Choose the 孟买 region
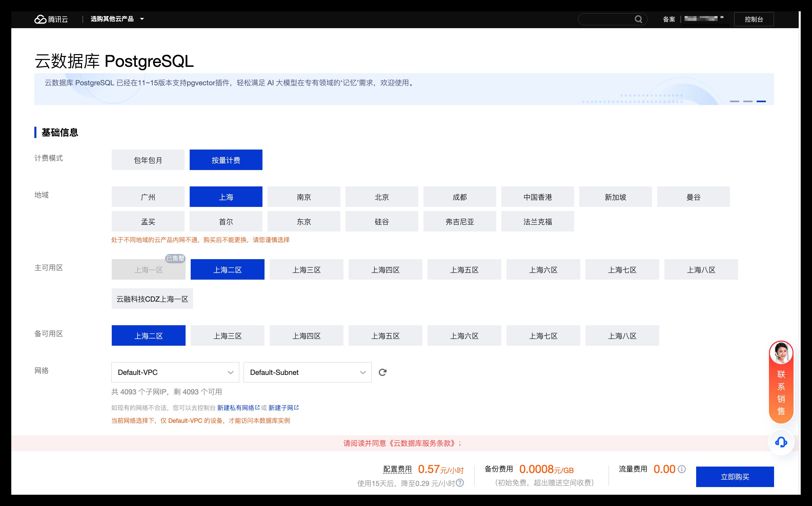812x506 pixels. tap(148, 221)
